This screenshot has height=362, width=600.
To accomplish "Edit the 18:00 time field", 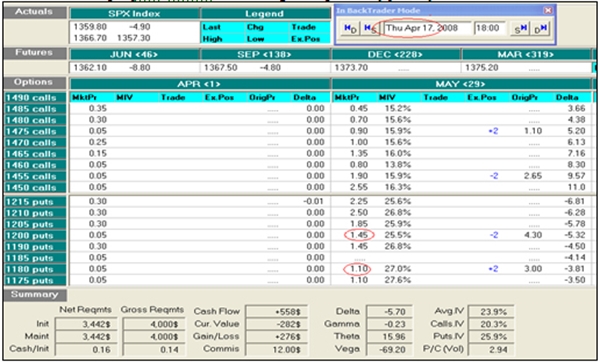I will click(x=490, y=28).
